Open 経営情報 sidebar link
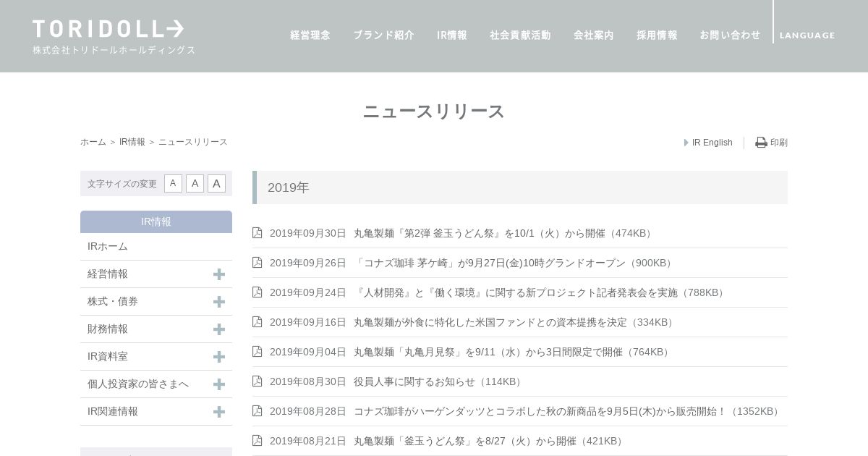 coord(108,274)
